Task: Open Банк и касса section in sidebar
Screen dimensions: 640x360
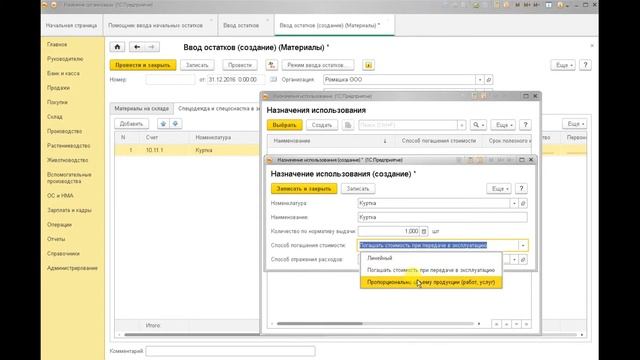Action: tap(63, 73)
